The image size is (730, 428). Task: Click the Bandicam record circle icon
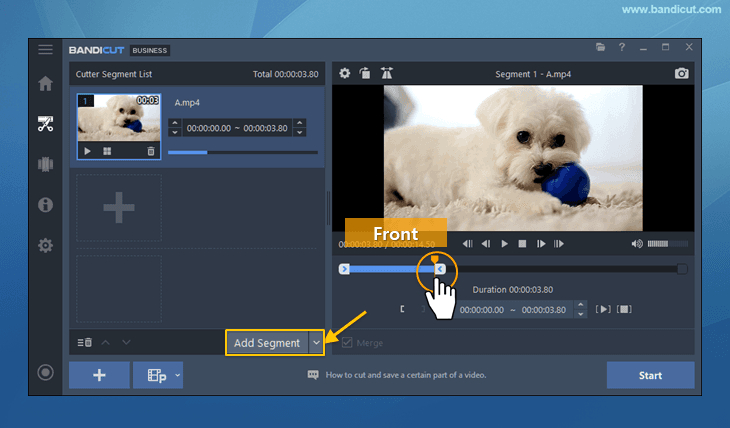tap(45, 372)
